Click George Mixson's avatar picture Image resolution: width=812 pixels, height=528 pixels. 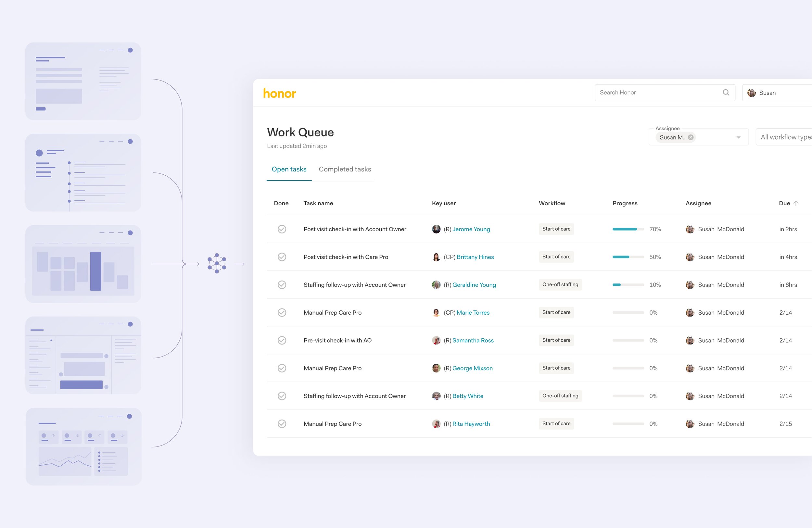[x=436, y=368]
